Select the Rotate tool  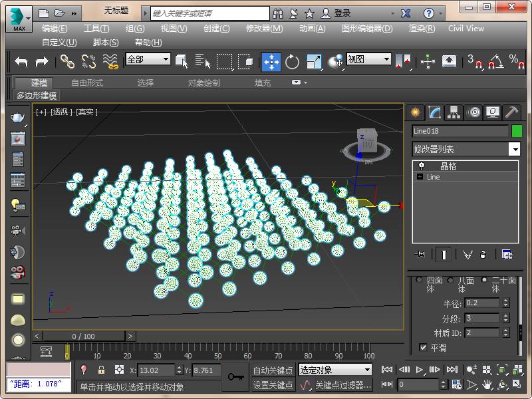(x=292, y=61)
